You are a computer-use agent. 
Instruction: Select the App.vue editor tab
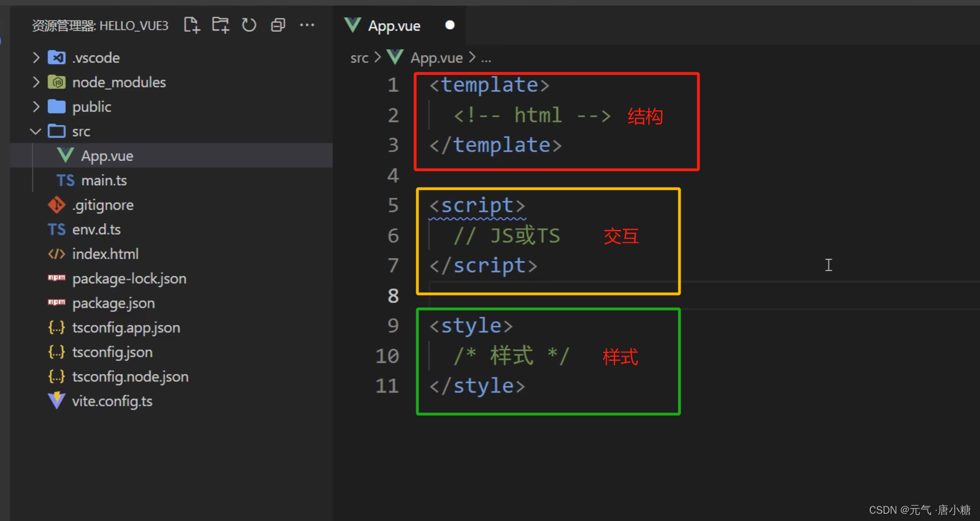click(394, 25)
